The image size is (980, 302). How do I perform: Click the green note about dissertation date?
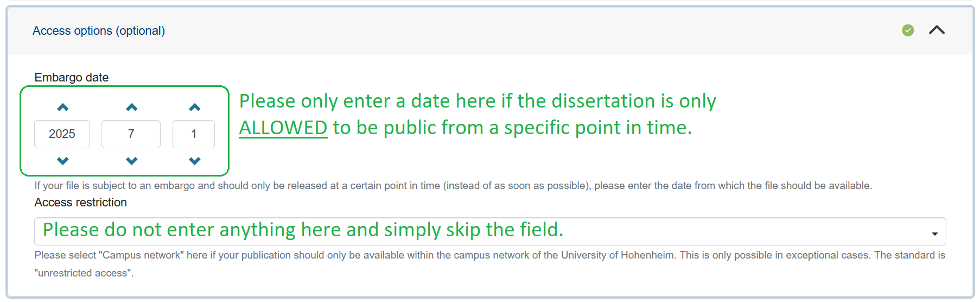478,102
